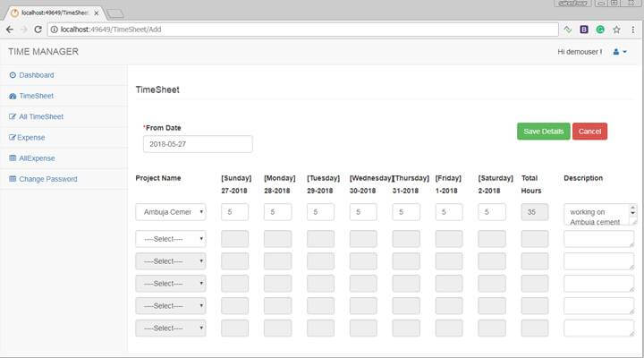Expand the Ambuja Cement project dropdown
Screen dimensions: 644x358
tap(171, 212)
